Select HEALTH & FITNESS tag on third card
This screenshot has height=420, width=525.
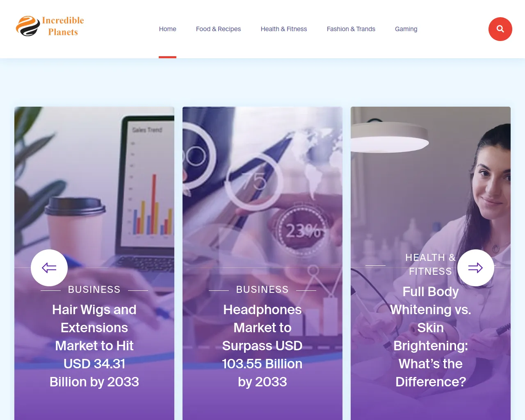coord(431,265)
